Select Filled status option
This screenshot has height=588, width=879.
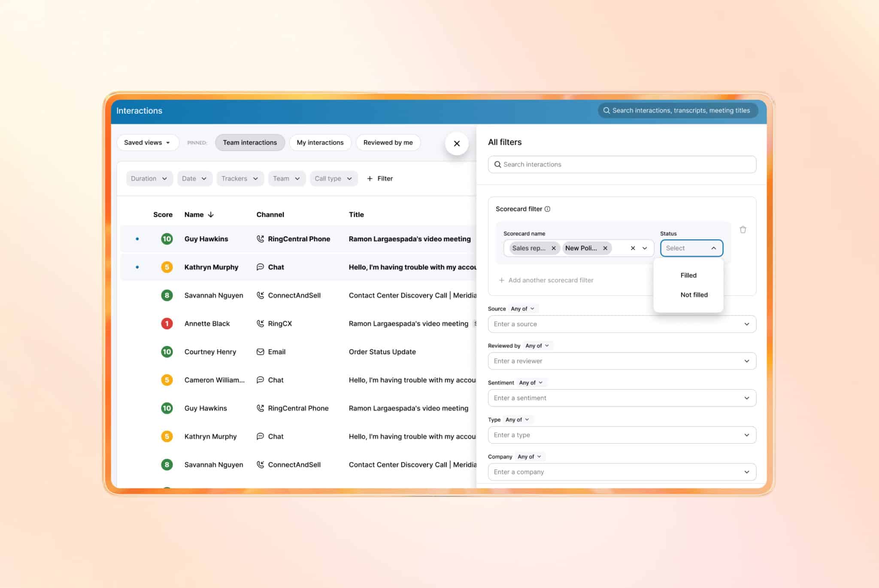(688, 276)
